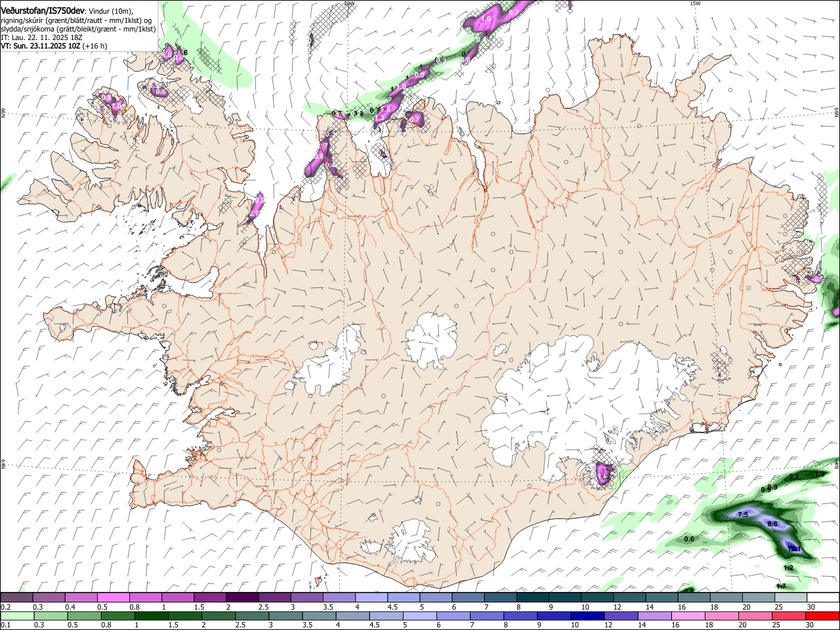Click the rain legend swatch between 0.1 and 0.3
This screenshot has width=840, height=630.
point(18,616)
